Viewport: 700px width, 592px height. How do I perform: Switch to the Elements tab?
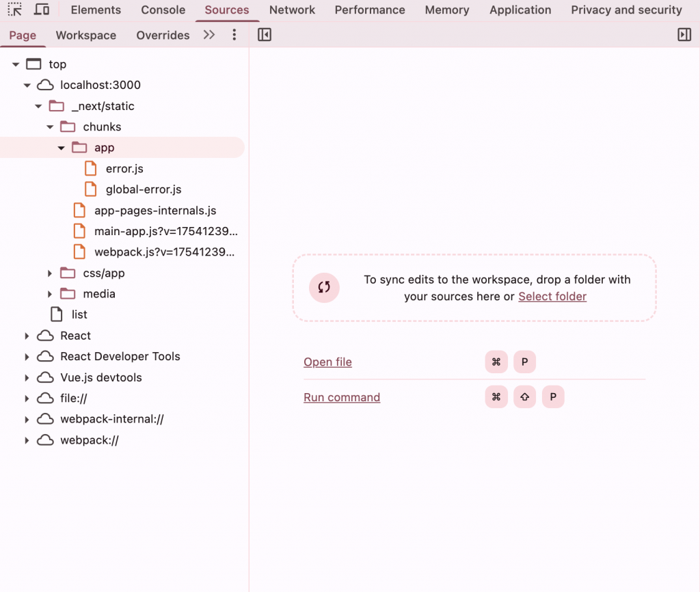pyautogui.click(x=96, y=10)
